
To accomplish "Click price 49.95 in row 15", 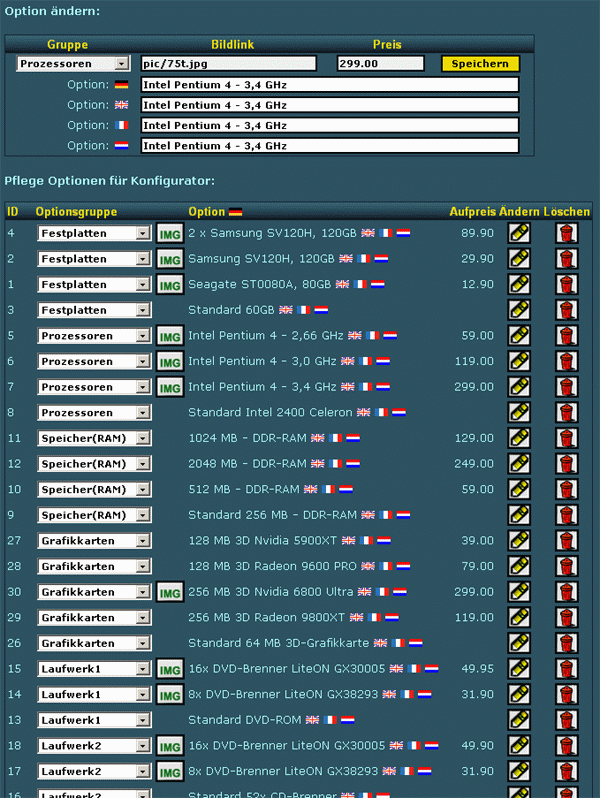I will (x=477, y=669).
